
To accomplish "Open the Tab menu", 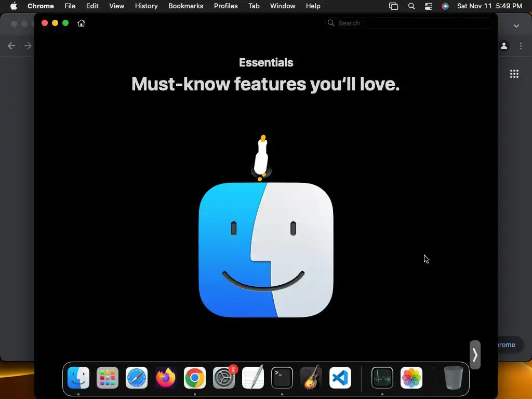I will click(254, 6).
